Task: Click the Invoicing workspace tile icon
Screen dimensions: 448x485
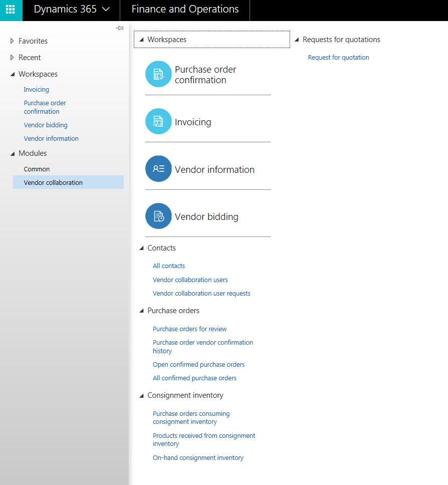Action: [x=158, y=121]
